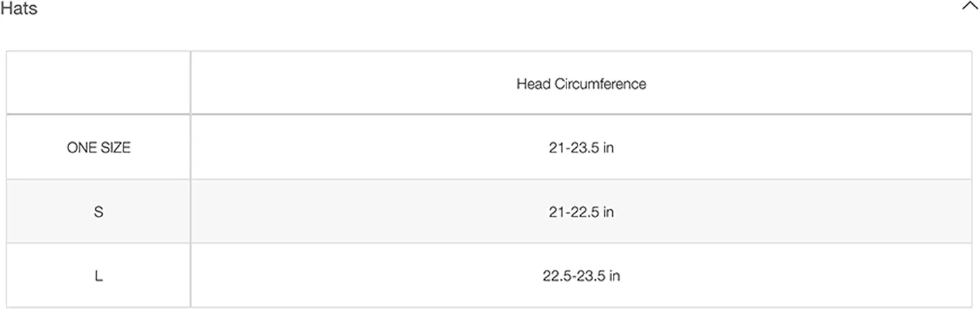This screenshot has width=980, height=310.
Task: Collapse the Hats section chevron
Action: tap(969, 7)
